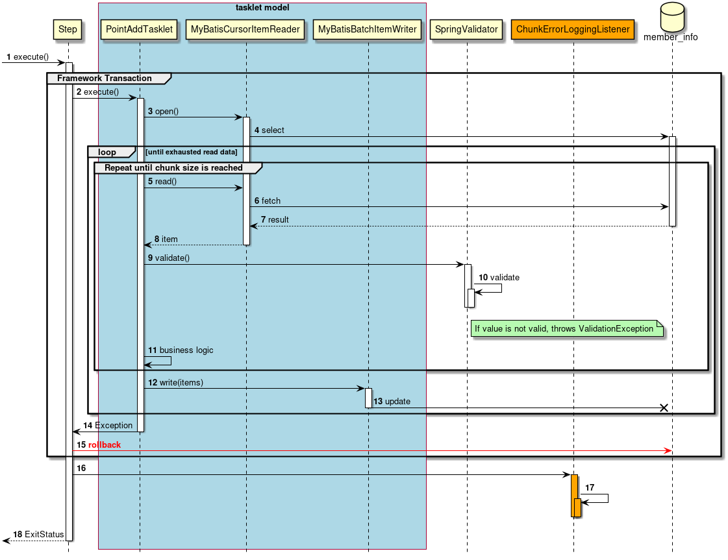The width and height of the screenshot is (728, 560).
Task: Click the '2 execute()' message label
Action: (x=97, y=92)
